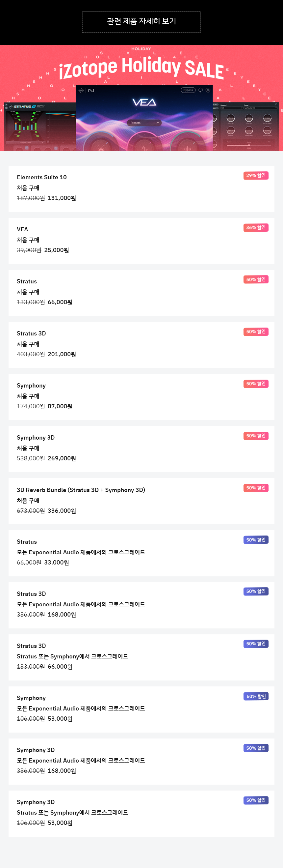The image size is (283, 868).
Task: Click the 관련 제품 자세히 보기 button
Action: click(x=141, y=22)
